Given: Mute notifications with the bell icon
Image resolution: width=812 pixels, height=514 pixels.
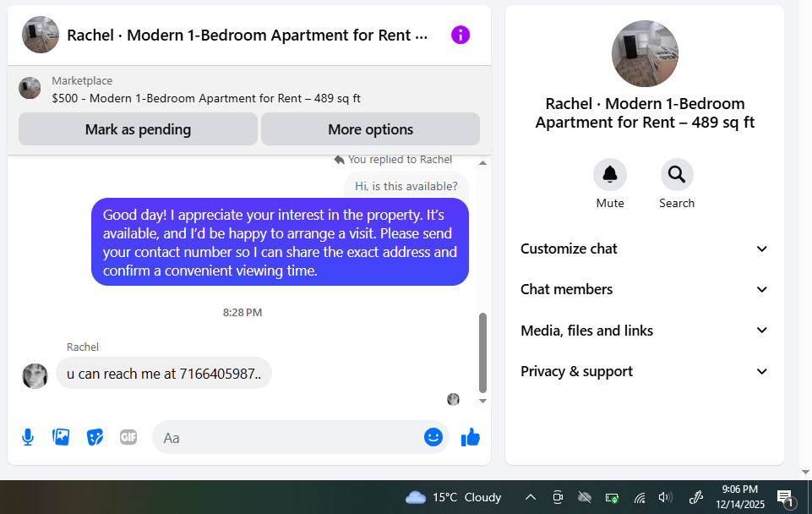Looking at the screenshot, I should (610, 175).
